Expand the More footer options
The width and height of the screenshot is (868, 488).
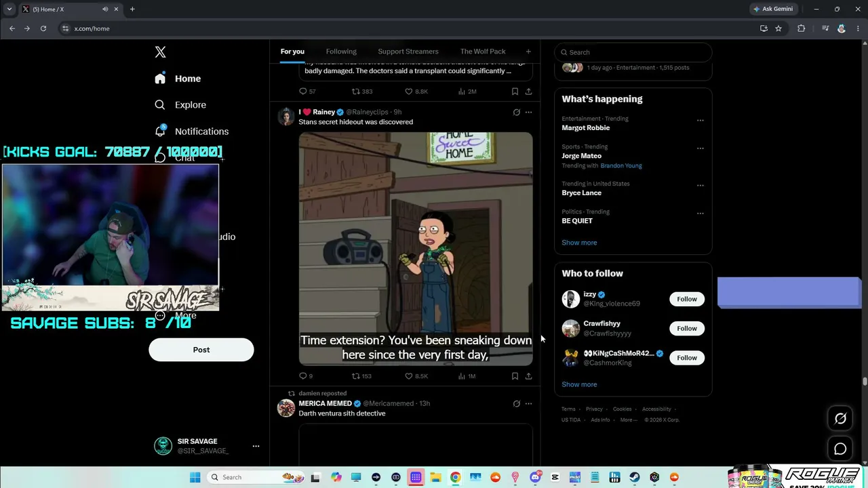click(x=629, y=420)
